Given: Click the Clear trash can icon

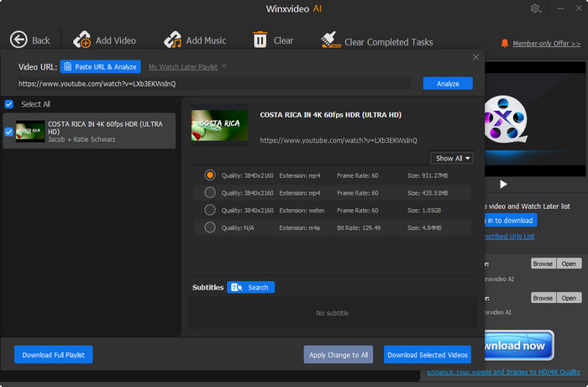Looking at the screenshot, I should click(260, 39).
